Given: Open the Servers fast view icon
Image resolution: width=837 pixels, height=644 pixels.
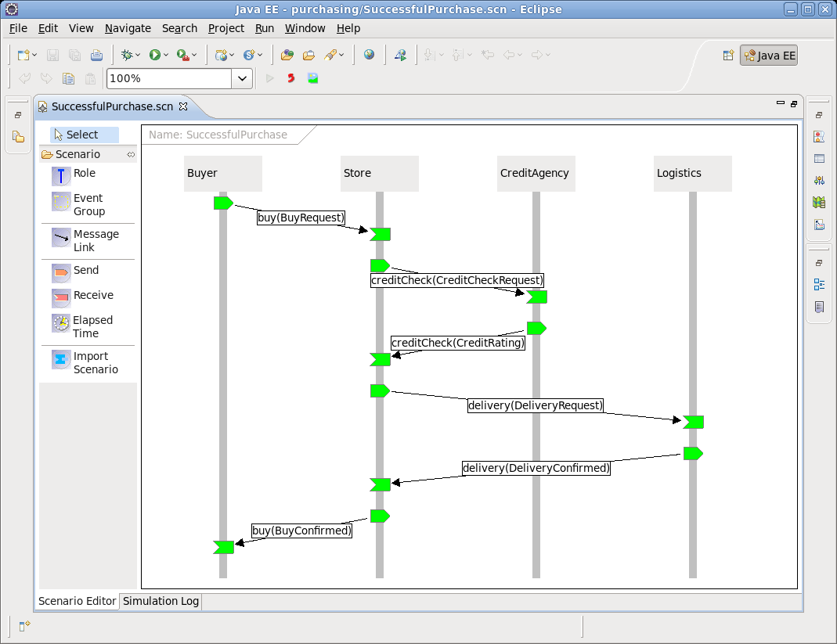Looking at the screenshot, I should tap(819, 180).
